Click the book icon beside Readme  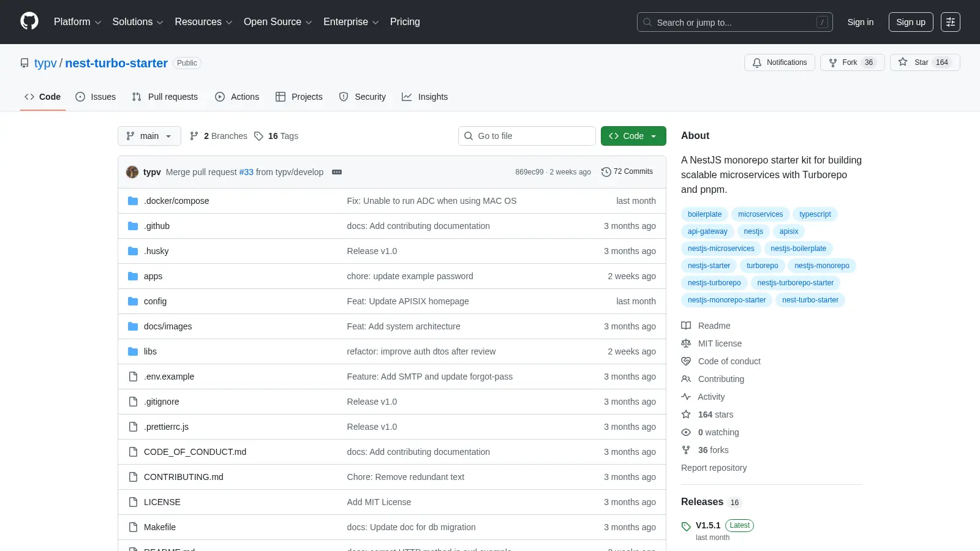coord(686,326)
